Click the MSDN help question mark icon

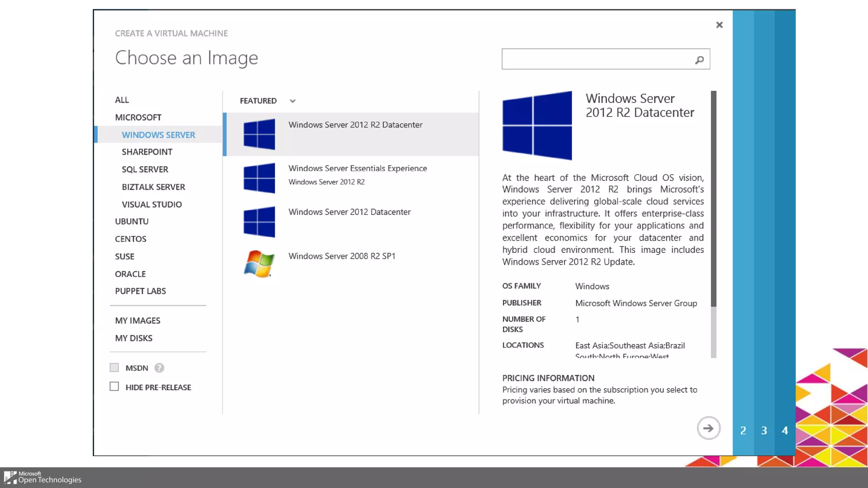(159, 368)
